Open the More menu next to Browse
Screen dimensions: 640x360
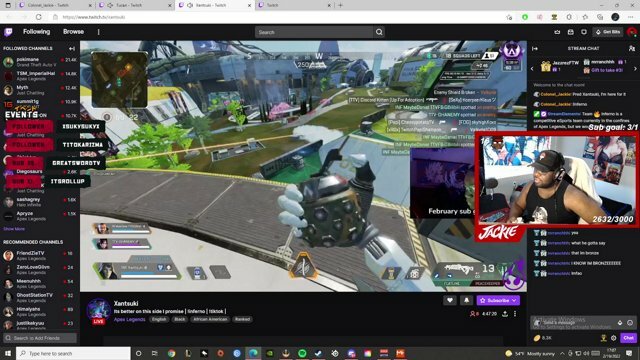[x=98, y=32]
